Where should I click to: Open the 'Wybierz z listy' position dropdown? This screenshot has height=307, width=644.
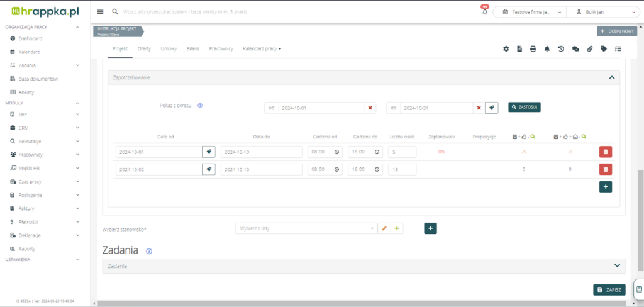click(306, 228)
